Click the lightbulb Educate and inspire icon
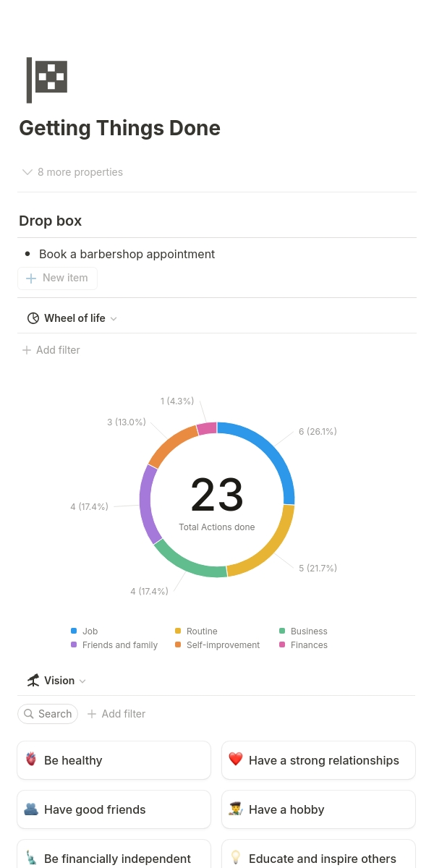 tap(235, 859)
